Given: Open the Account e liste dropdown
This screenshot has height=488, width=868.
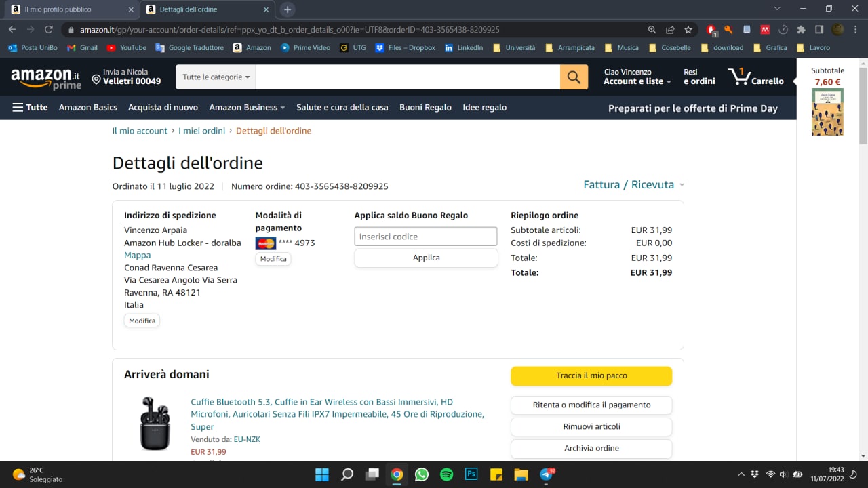Looking at the screenshot, I should tap(637, 81).
